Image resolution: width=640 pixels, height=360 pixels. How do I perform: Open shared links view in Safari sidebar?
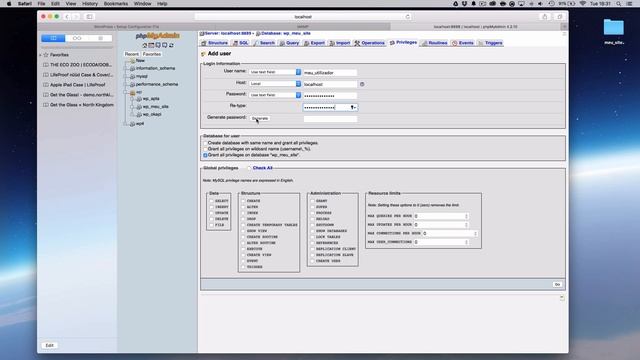100,38
